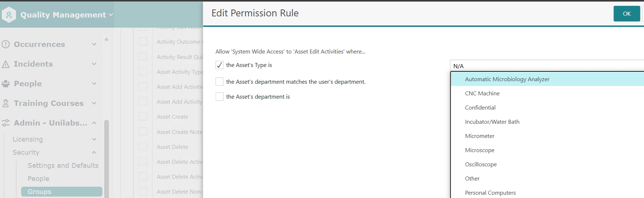Viewport: 644px width, 198px height.
Task: Click the Admin sliders icon
Action: tap(5, 123)
